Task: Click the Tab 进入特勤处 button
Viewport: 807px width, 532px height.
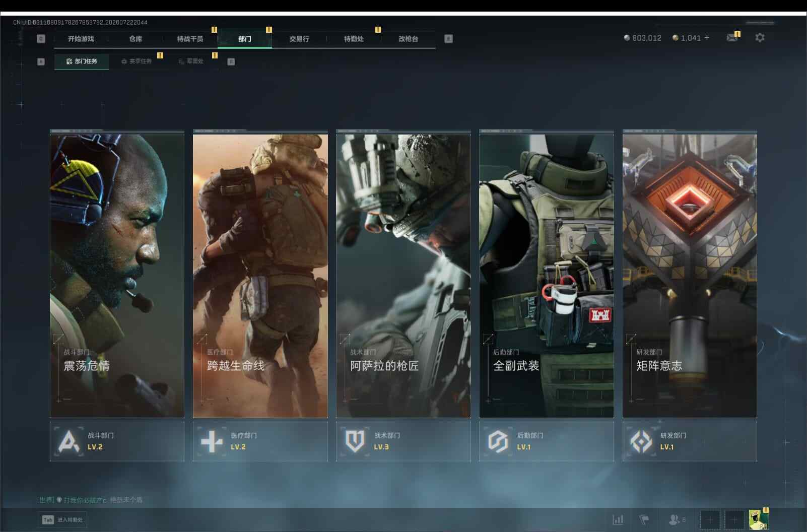Action: [62, 520]
